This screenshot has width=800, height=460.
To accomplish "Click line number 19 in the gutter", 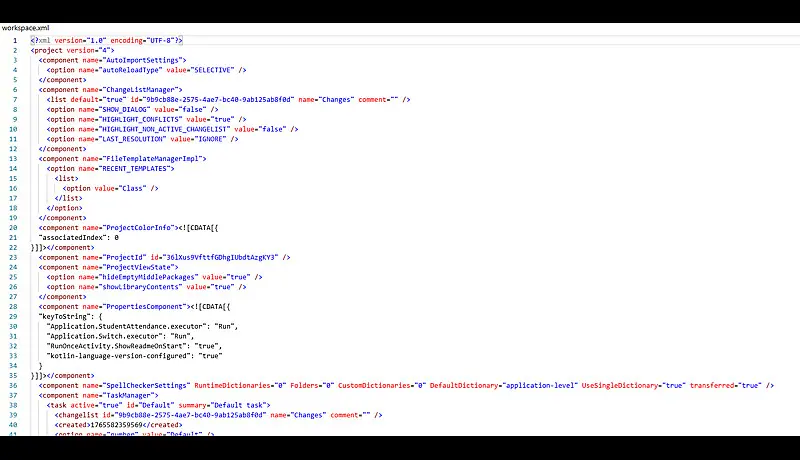I will (13, 218).
